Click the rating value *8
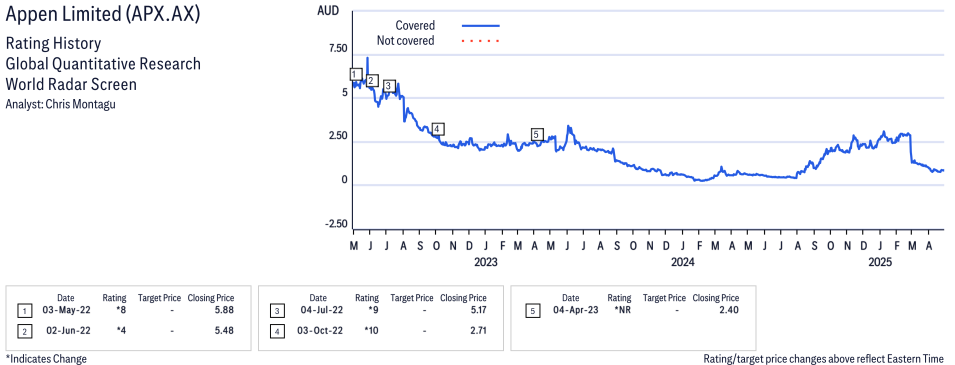 coord(121,310)
